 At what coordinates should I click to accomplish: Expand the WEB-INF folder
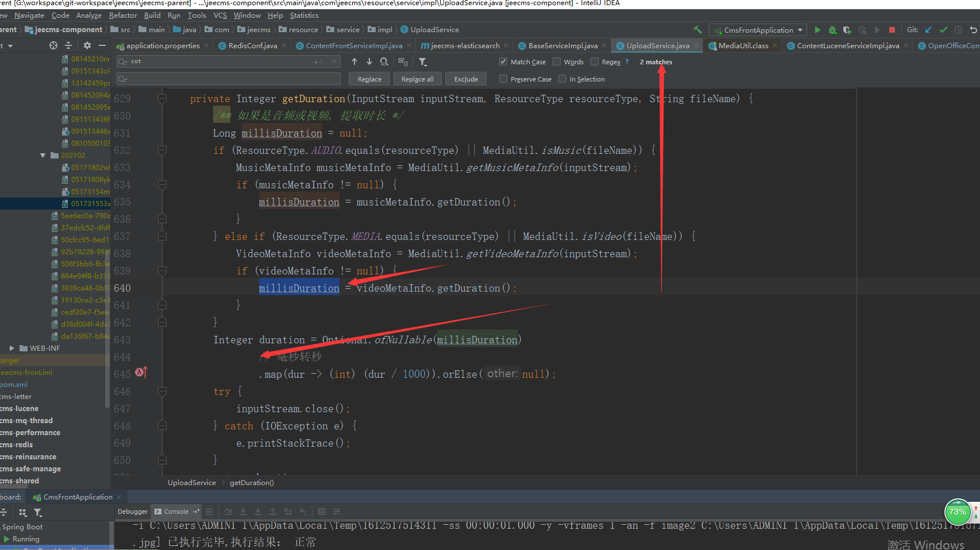[12, 348]
